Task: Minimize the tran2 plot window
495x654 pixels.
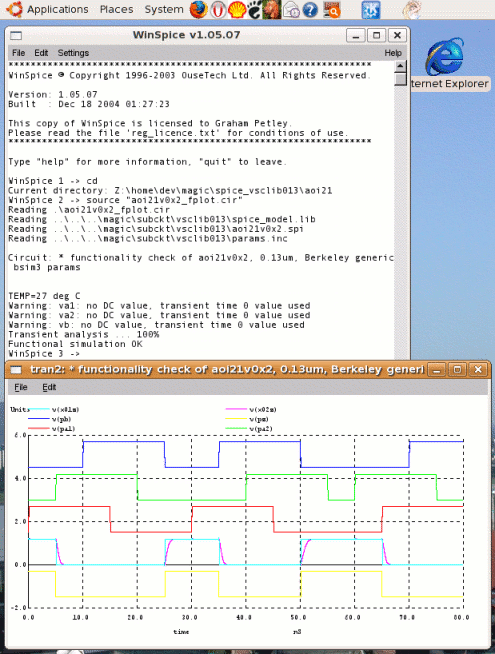Action: [436, 370]
